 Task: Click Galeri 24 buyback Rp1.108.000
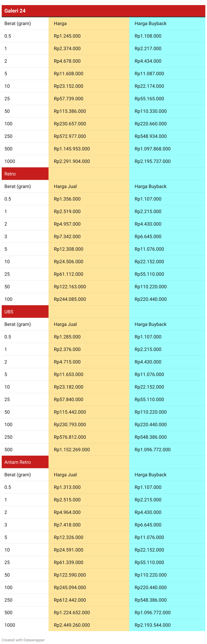pyautogui.click(x=148, y=36)
